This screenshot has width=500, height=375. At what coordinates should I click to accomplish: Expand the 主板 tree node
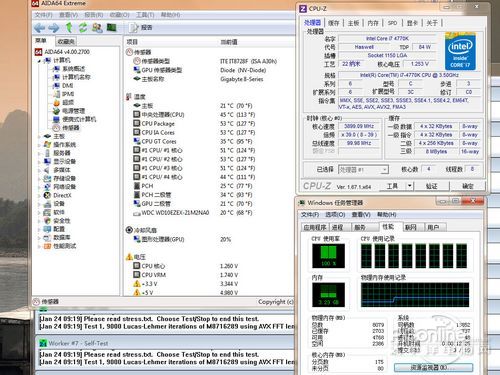39,136
